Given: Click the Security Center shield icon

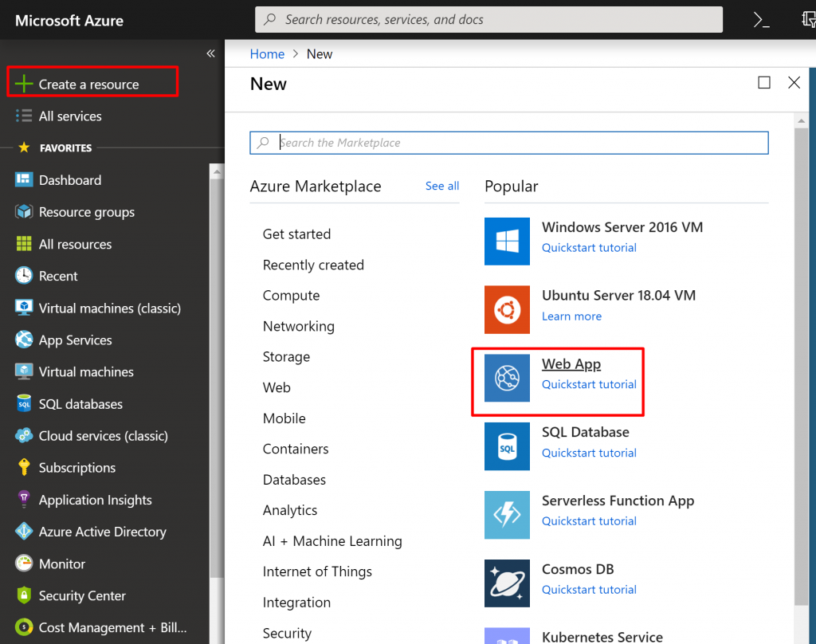Looking at the screenshot, I should point(24,595).
